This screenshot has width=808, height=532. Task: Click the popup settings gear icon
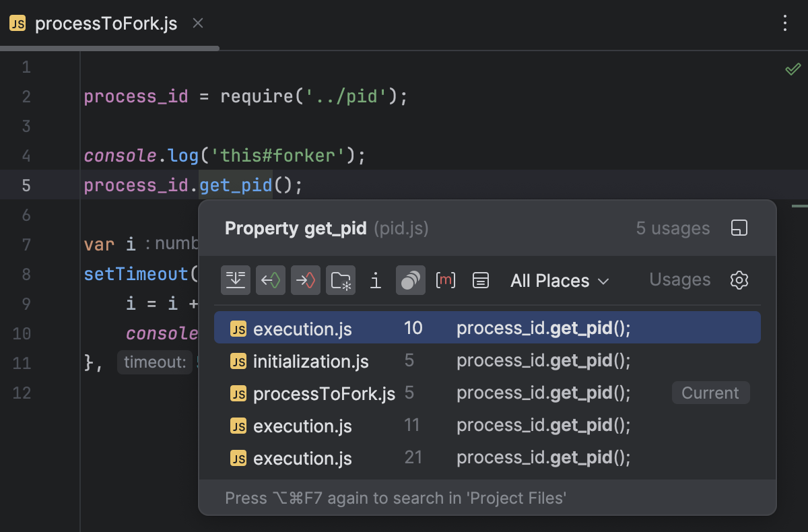(739, 280)
